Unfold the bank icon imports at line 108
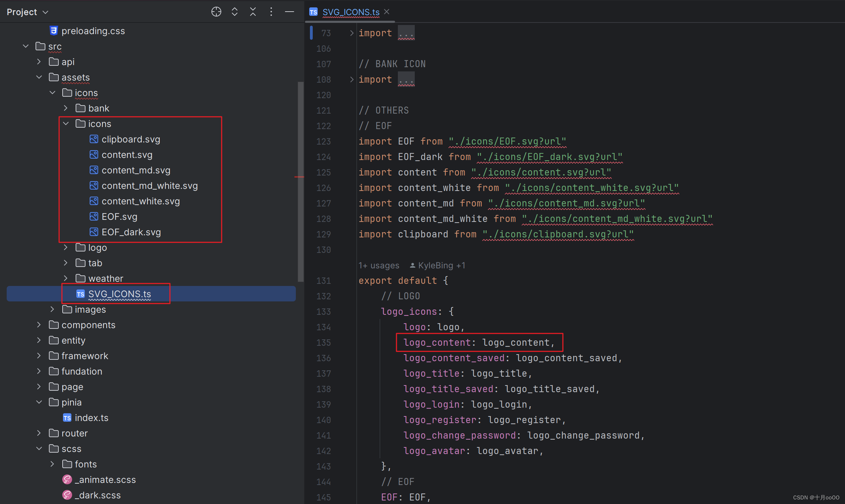This screenshot has width=845, height=504. [351, 79]
